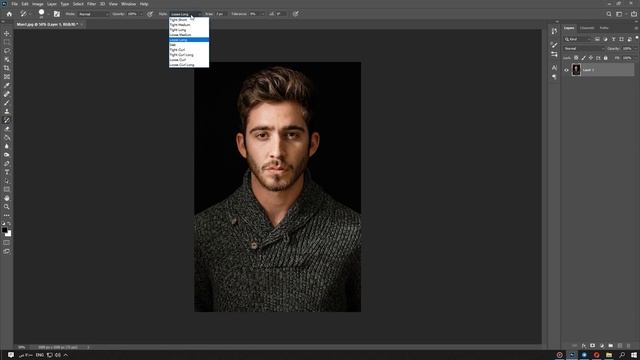Select the Pen tool
The width and height of the screenshot is (640, 360).
tap(7, 164)
